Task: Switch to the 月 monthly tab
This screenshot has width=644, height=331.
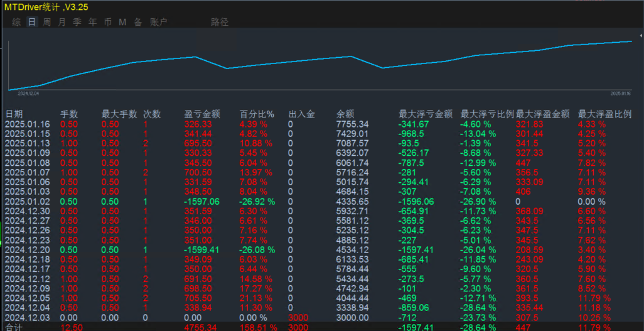Action: [62, 22]
